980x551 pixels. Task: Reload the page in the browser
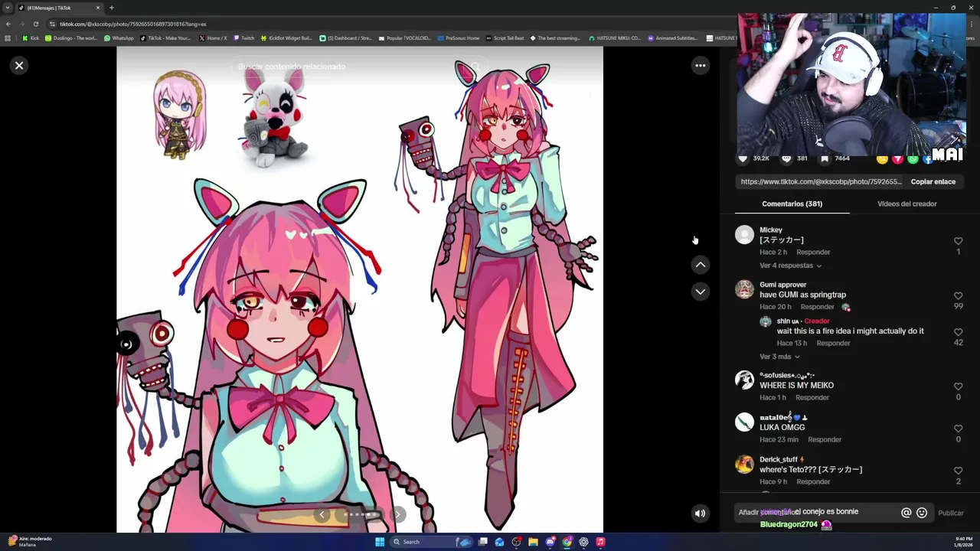pos(35,24)
